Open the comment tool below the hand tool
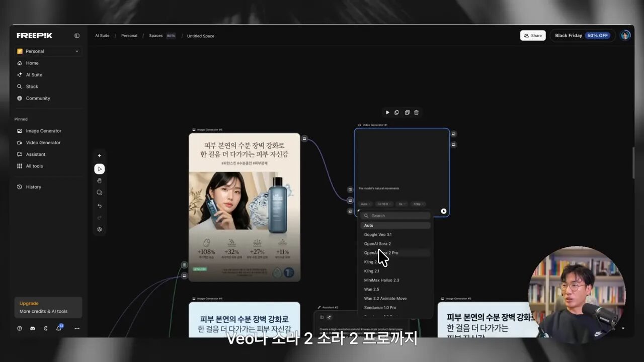644x362 pixels. coord(99,193)
